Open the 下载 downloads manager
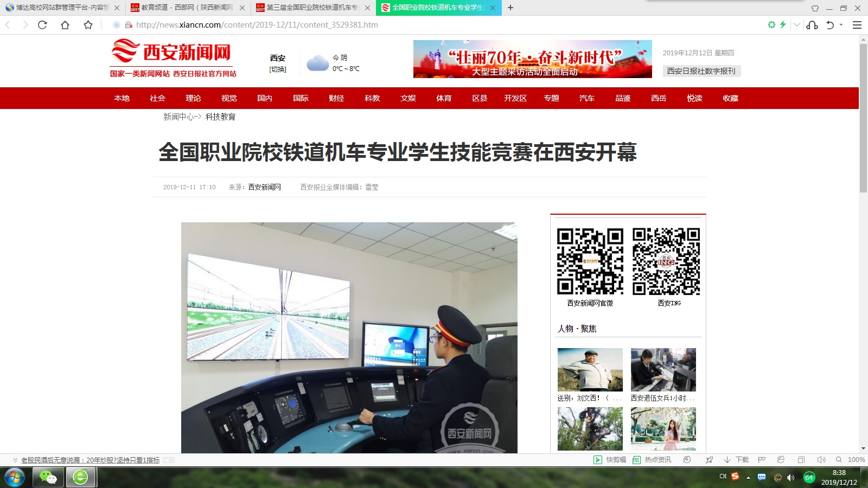Viewport: 868px width, 488px height. pos(737,460)
